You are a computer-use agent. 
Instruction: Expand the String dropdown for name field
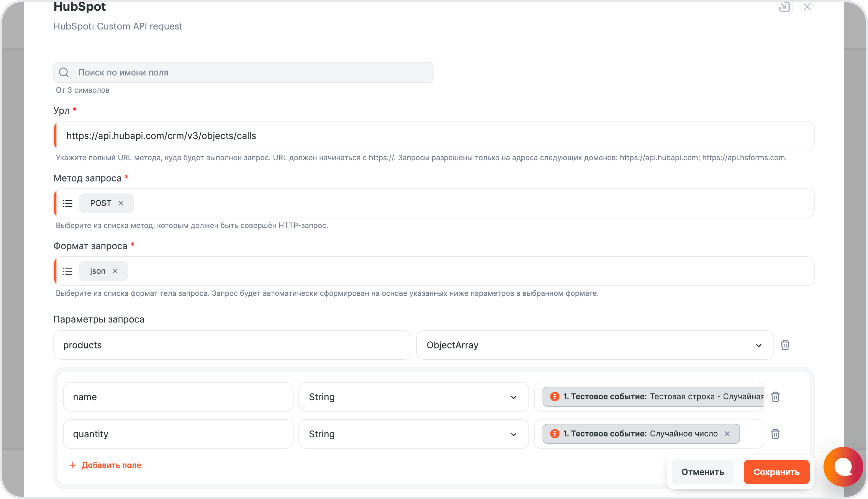[x=514, y=397]
